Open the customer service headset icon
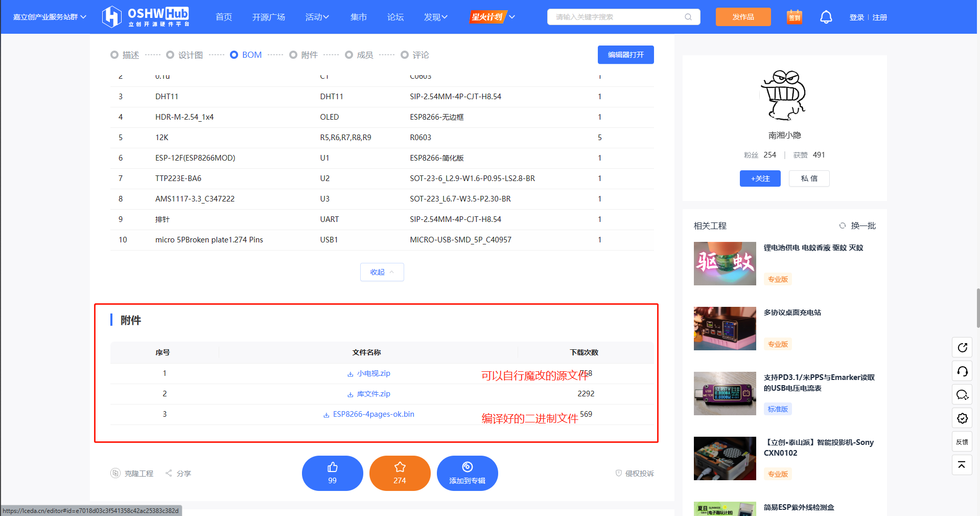This screenshot has width=980, height=516. click(962, 371)
